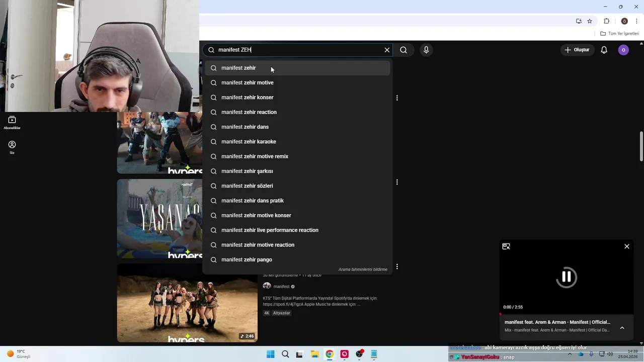Select suggestion 'manifest zehir'
This screenshot has height=362, width=644.
[297, 68]
